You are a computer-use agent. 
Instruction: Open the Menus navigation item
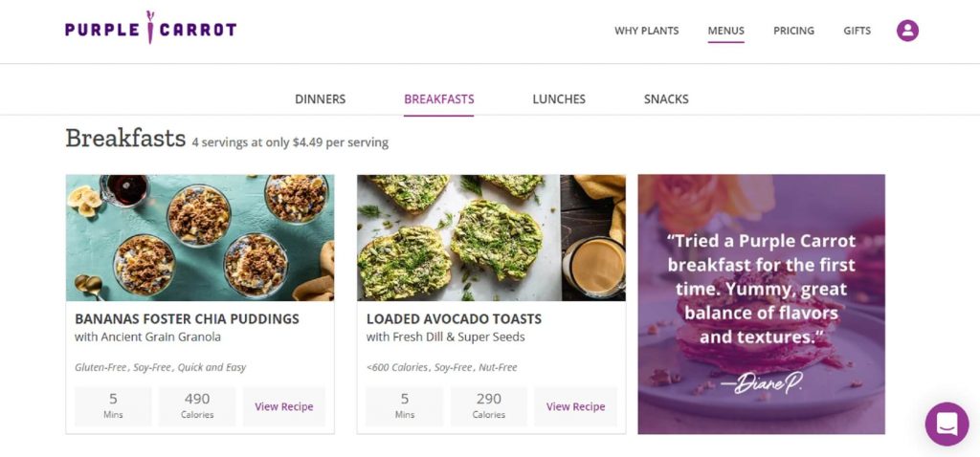pyautogui.click(x=725, y=31)
